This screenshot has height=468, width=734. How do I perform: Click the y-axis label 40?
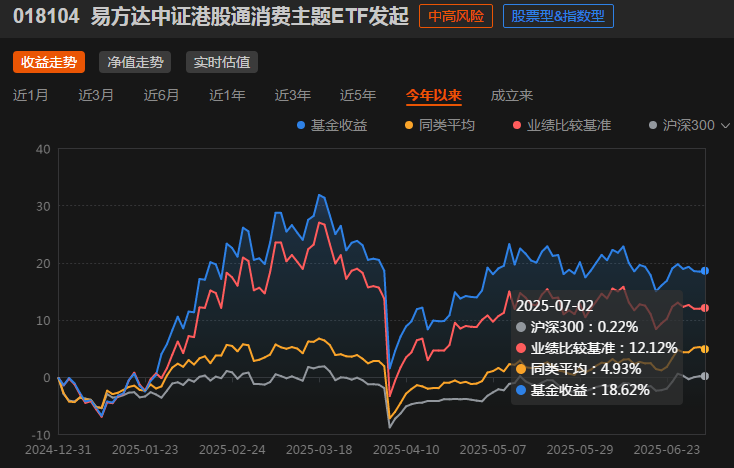[x=43, y=150]
